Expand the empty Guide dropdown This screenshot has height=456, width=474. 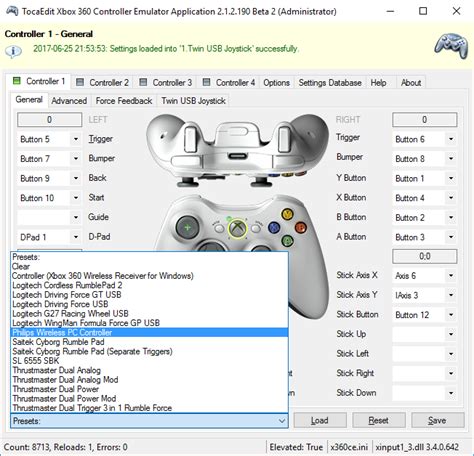coord(76,217)
